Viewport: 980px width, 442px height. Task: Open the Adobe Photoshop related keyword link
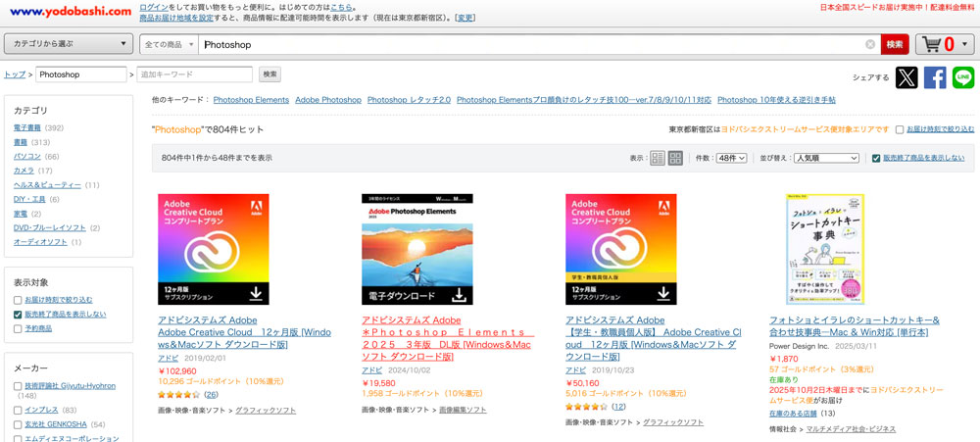(x=328, y=100)
